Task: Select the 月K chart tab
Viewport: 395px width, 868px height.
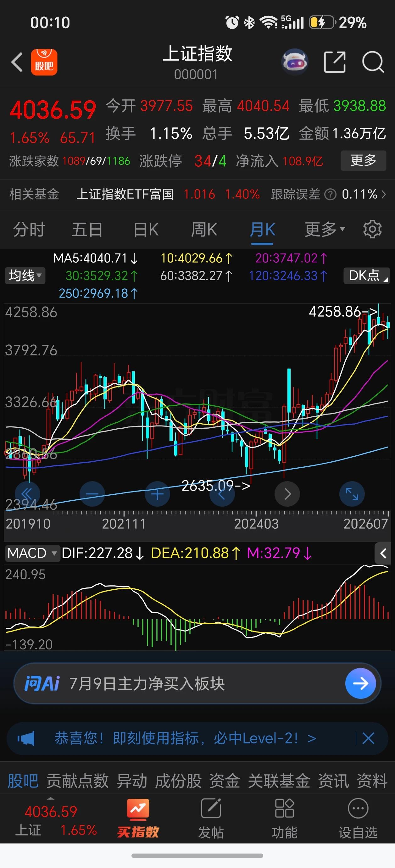Action: point(262,230)
